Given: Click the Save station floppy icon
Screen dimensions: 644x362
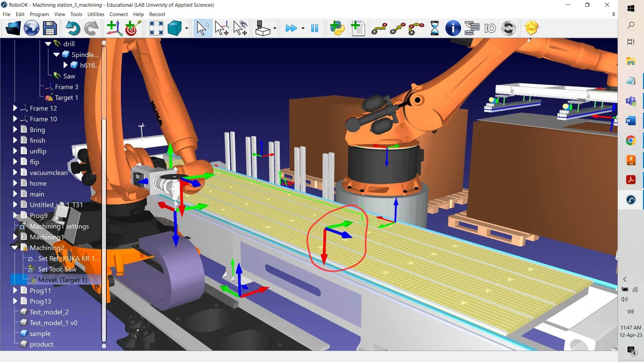Looking at the screenshot, I should point(50,28).
